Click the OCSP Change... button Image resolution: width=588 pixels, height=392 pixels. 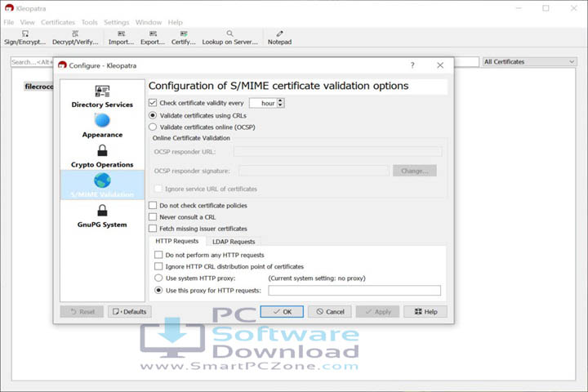point(415,171)
